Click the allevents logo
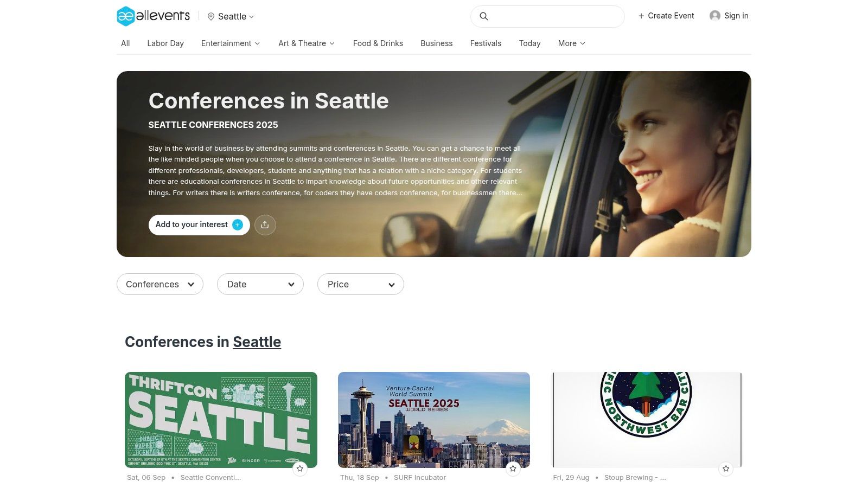The width and height of the screenshot is (868, 488). pyautogui.click(x=154, y=16)
